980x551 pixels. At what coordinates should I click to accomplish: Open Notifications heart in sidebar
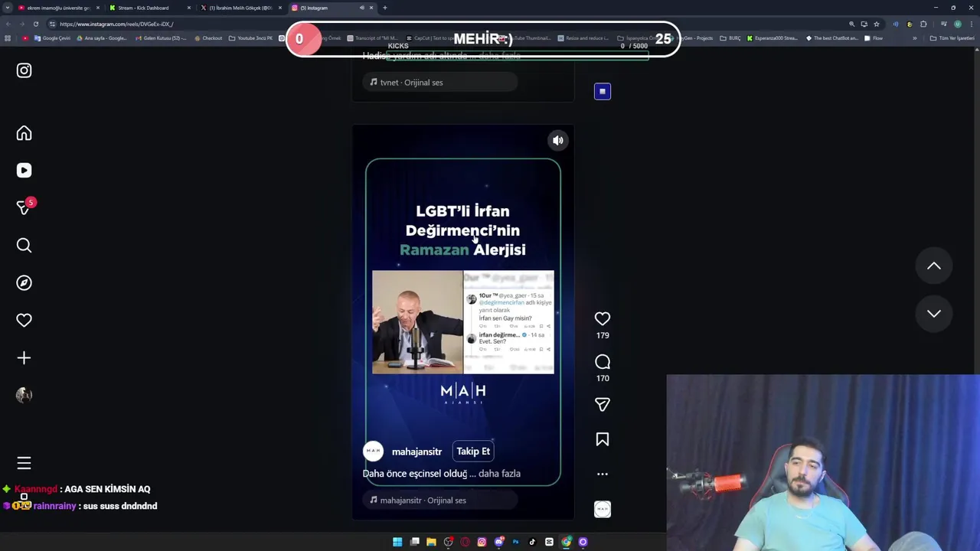tap(24, 320)
